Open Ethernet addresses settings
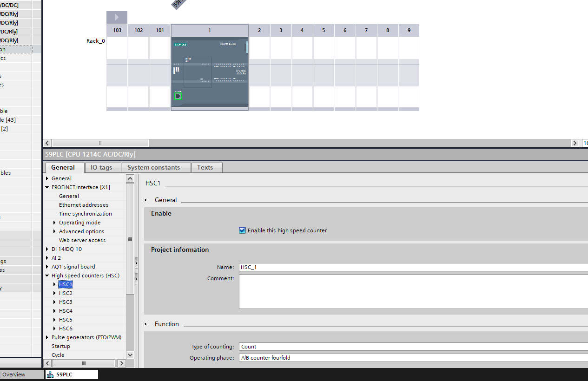The image size is (588, 381). pos(84,205)
